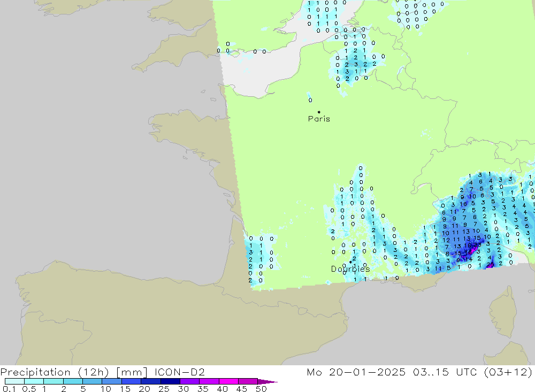Click the '0.5' legend scale label
This screenshot has height=392, width=535.
(x=29, y=389)
